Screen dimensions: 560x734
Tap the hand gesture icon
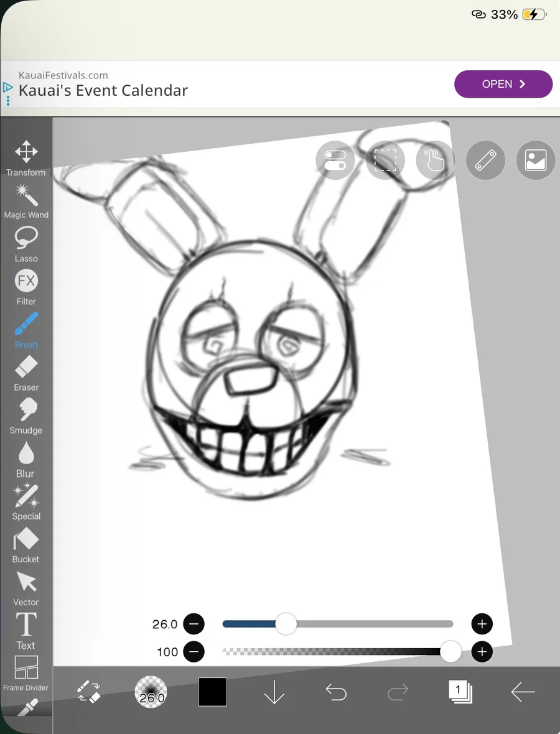(435, 160)
